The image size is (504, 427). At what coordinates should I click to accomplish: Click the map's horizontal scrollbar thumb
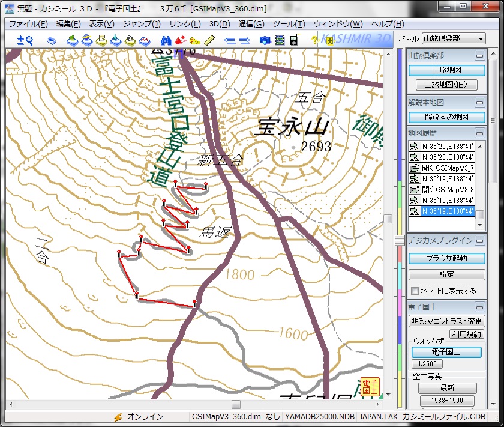pos(236,404)
